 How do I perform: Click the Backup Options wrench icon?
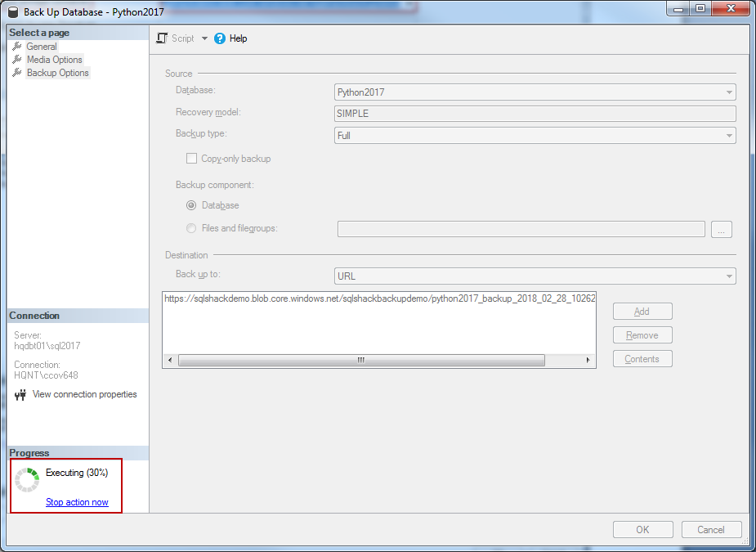pos(17,73)
